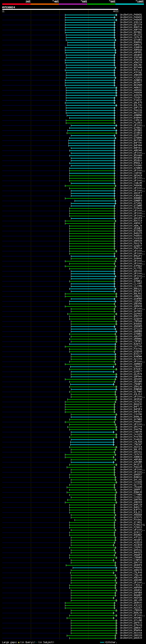Click the red 20% identity legend bar

pyautogui.click(x=16, y=4)
